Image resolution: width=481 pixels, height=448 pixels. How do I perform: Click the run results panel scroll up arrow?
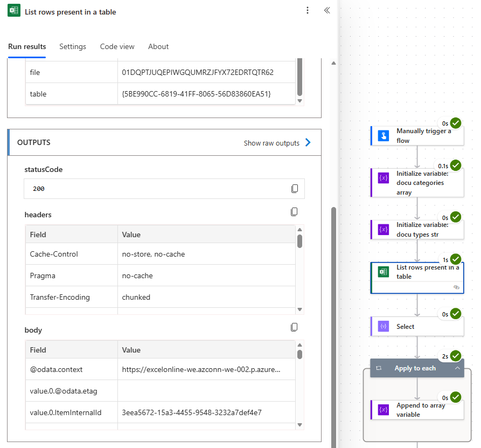333,63
